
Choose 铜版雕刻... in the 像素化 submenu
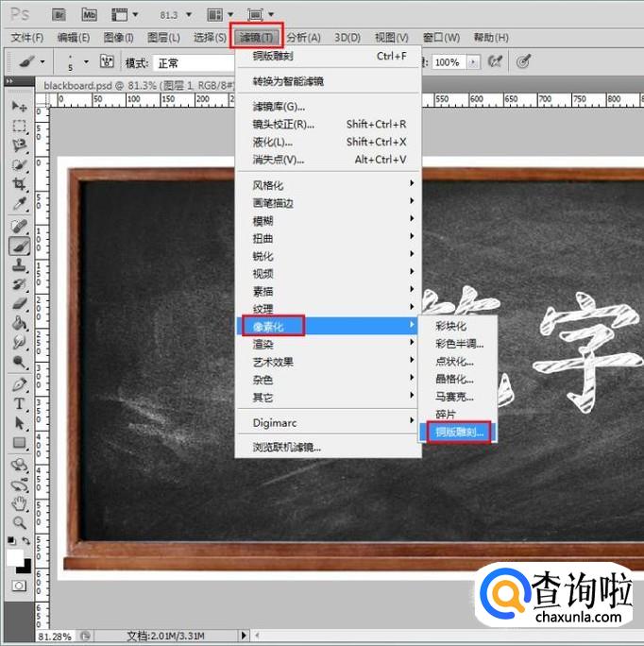pos(458,433)
